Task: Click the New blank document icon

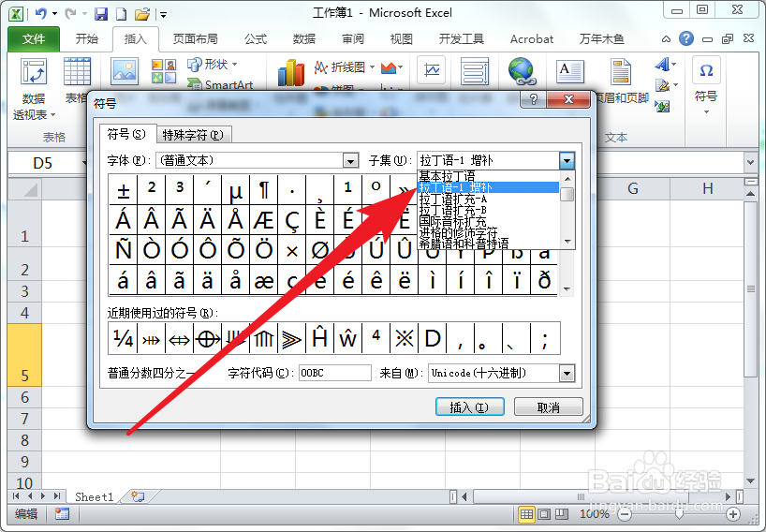Action: pyautogui.click(x=121, y=14)
